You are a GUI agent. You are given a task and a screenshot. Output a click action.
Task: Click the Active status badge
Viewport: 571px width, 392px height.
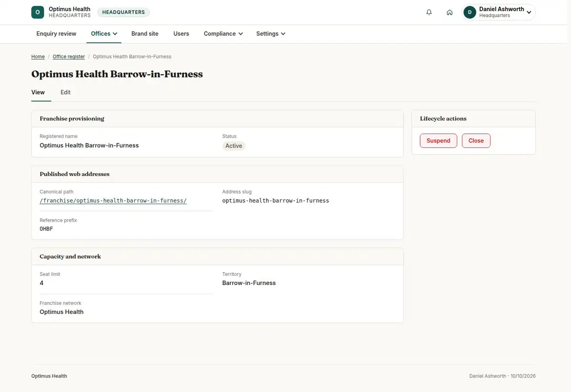click(x=234, y=146)
